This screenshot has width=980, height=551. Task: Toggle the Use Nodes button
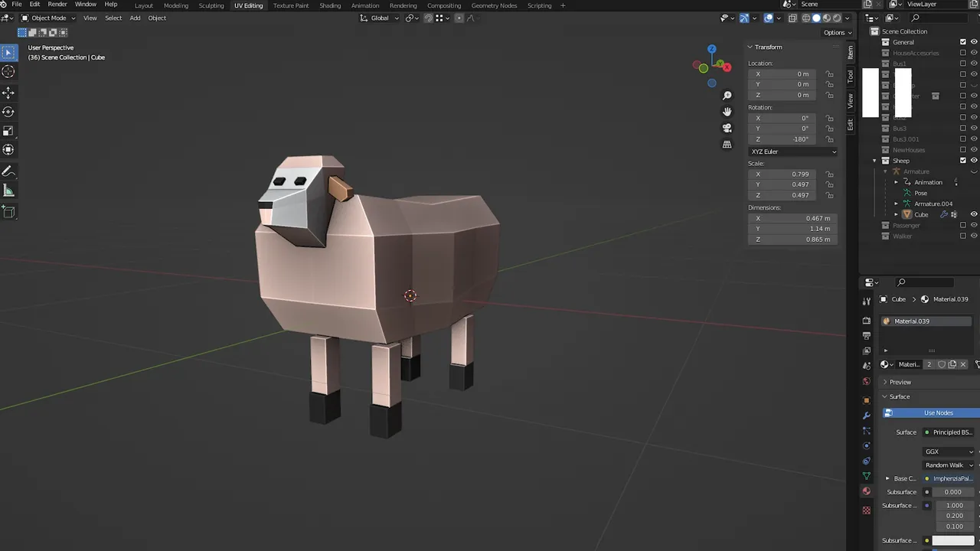tap(931, 412)
